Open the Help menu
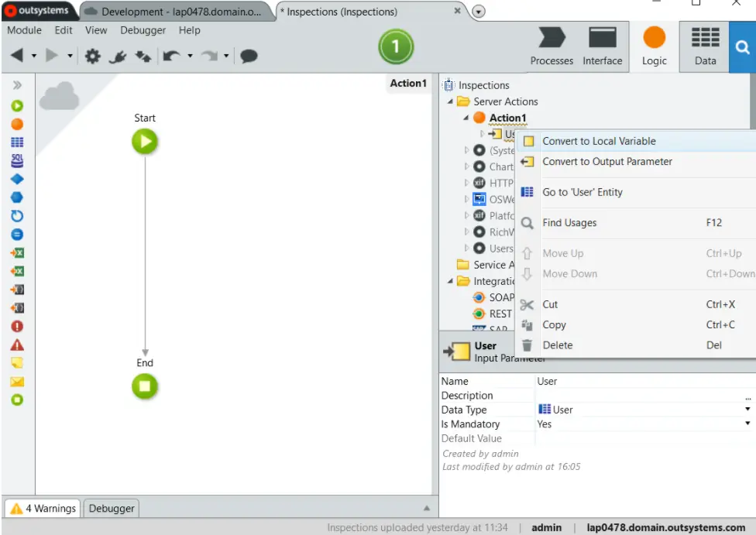756x535 pixels. click(190, 30)
